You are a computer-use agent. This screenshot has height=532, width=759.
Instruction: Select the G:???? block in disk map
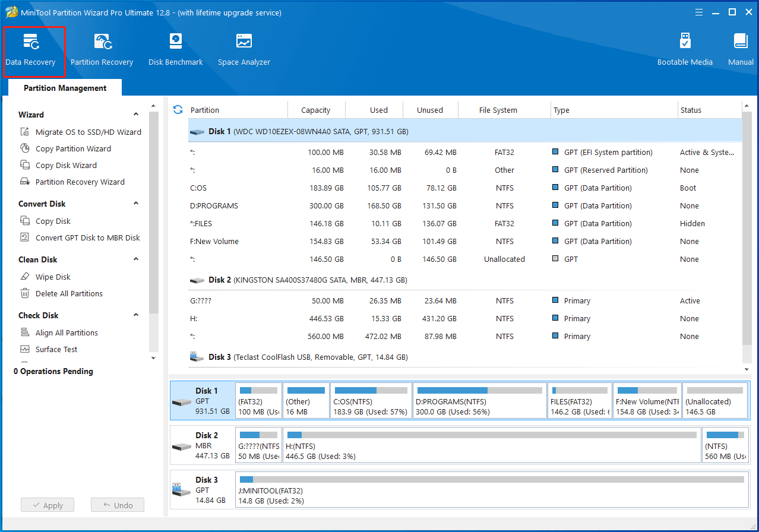click(x=258, y=445)
